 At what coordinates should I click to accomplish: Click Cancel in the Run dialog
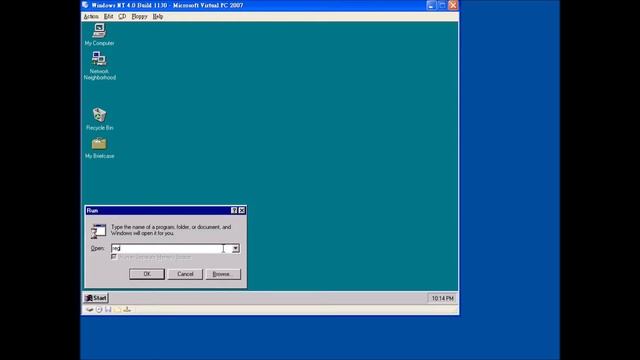click(x=185, y=274)
